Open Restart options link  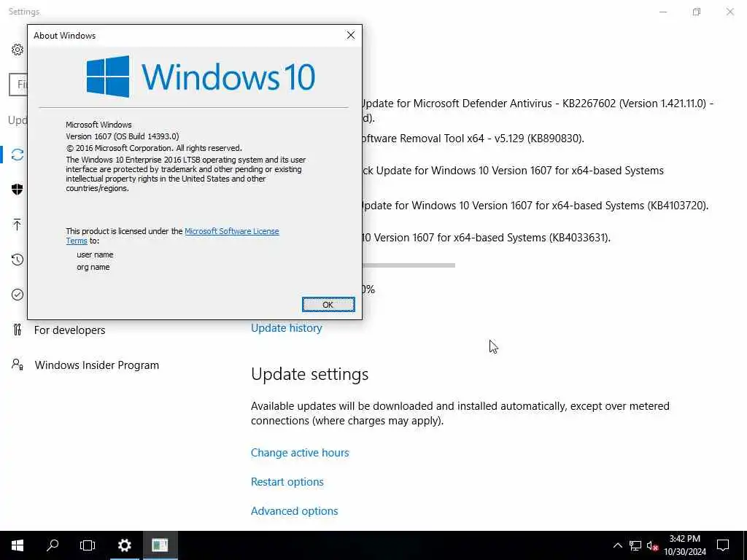click(x=287, y=481)
